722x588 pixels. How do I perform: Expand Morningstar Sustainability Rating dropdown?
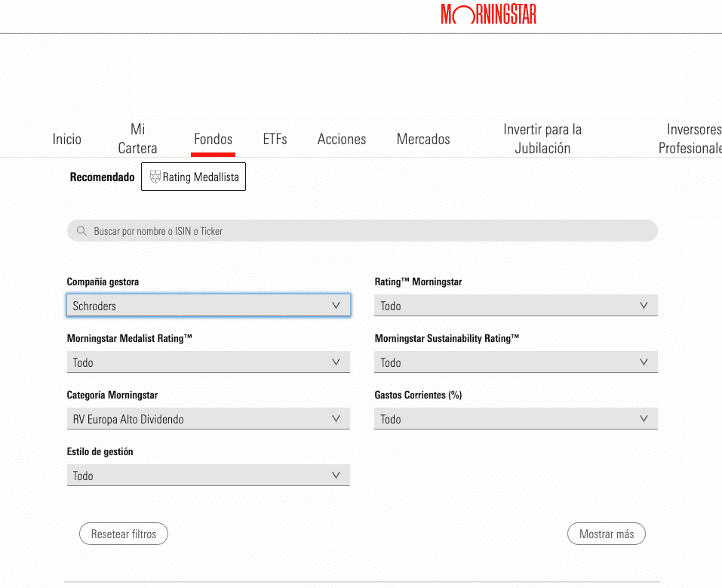coord(516,362)
